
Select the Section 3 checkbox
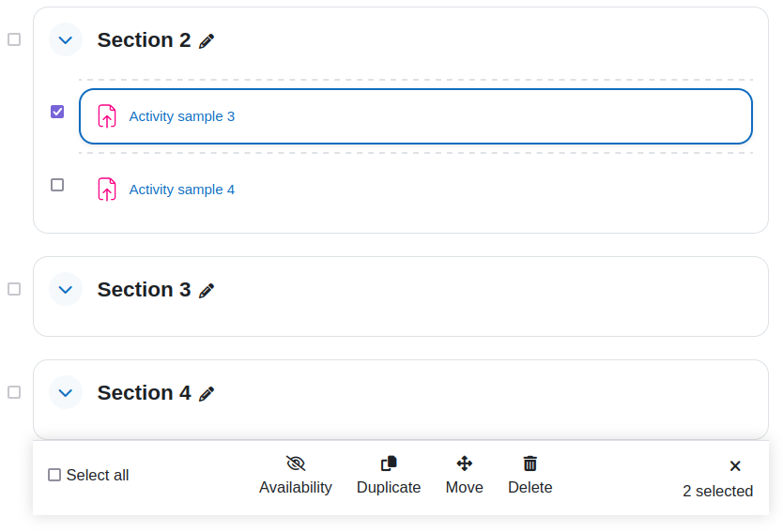point(14,289)
